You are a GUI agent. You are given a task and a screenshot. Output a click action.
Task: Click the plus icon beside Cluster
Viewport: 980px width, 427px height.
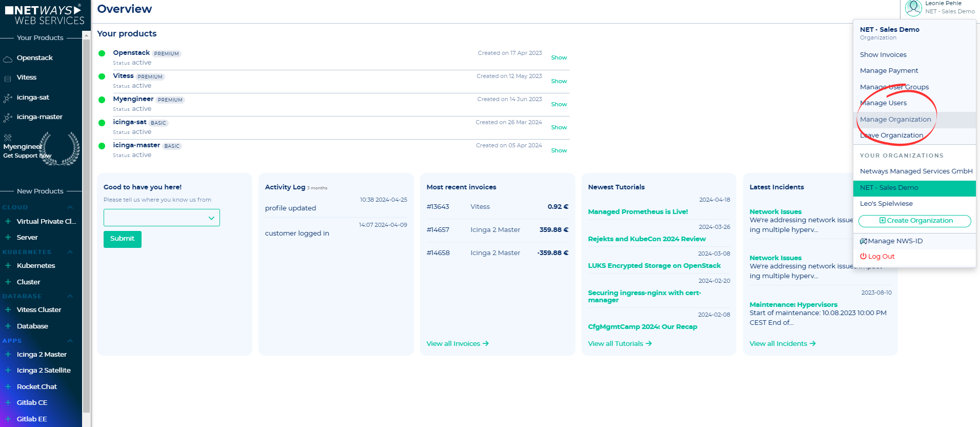click(8, 282)
